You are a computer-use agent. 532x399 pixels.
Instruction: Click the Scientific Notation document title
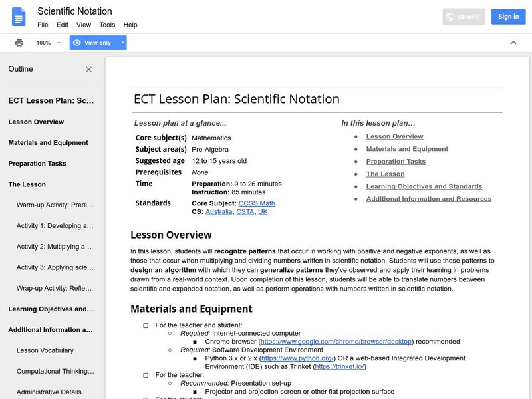(x=74, y=11)
